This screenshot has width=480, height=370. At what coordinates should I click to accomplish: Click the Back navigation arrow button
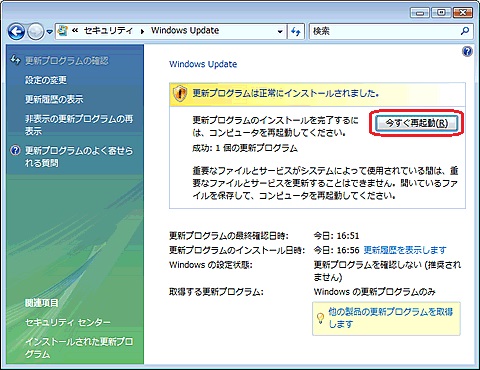pyautogui.click(x=16, y=32)
